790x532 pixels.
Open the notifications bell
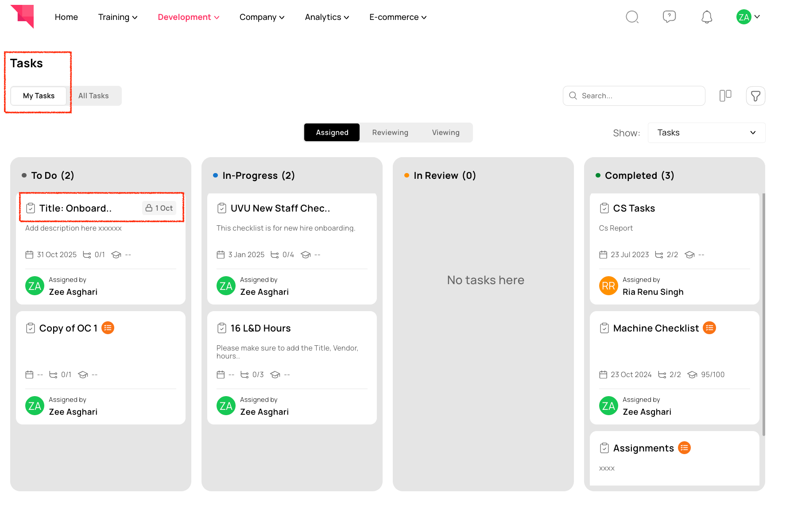(707, 17)
